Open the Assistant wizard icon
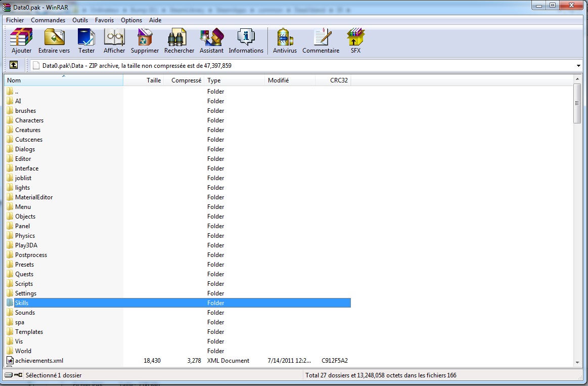The width and height of the screenshot is (588, 386). coord(211,37)
